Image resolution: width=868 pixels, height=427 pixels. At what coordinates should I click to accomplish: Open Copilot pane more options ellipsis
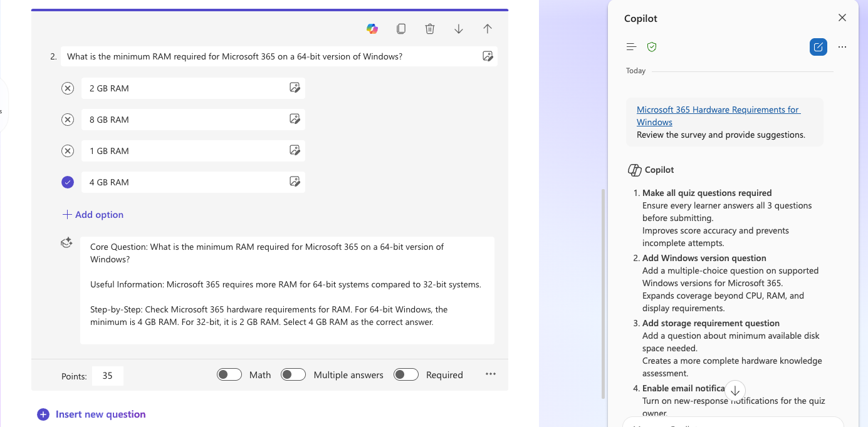(842, 47)
